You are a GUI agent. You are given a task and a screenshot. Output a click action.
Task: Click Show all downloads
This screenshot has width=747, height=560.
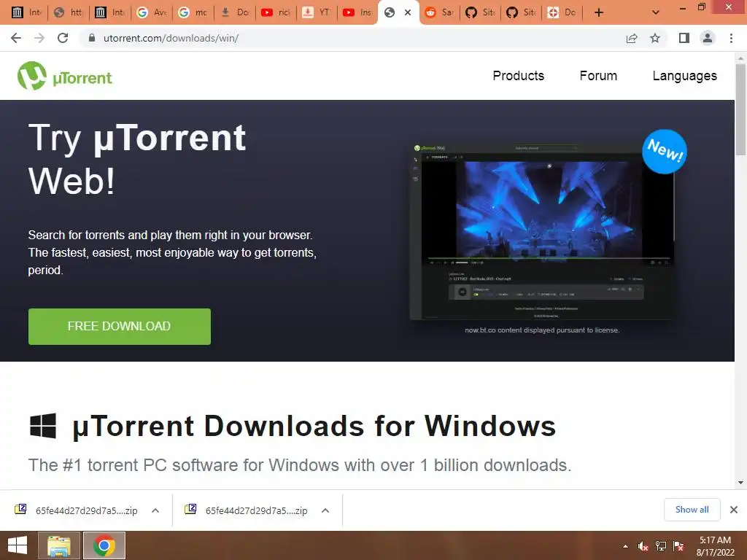pyautogui.click(x=692, y=510)
